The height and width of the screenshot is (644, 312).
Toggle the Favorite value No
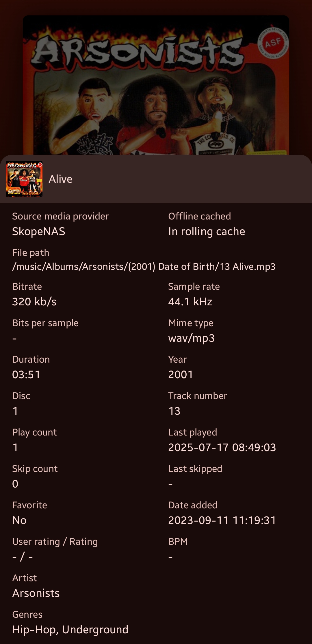19,520
